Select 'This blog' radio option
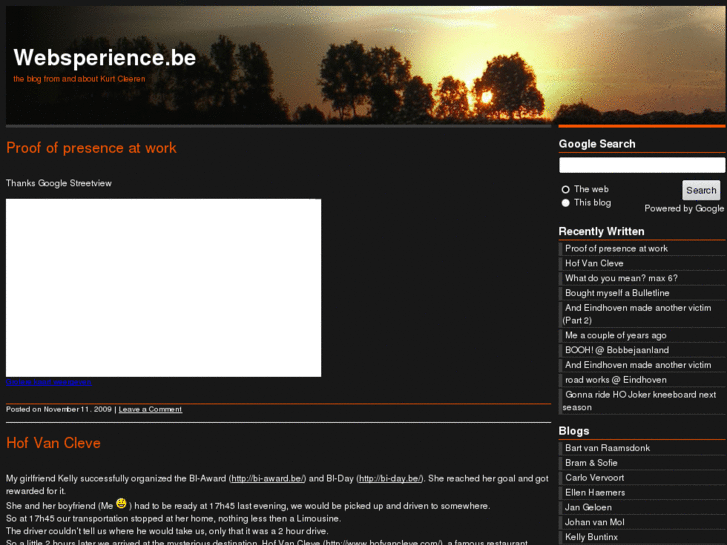Viewport: 727px width, 545px height. pyautogui.click(x=565, y=203)
